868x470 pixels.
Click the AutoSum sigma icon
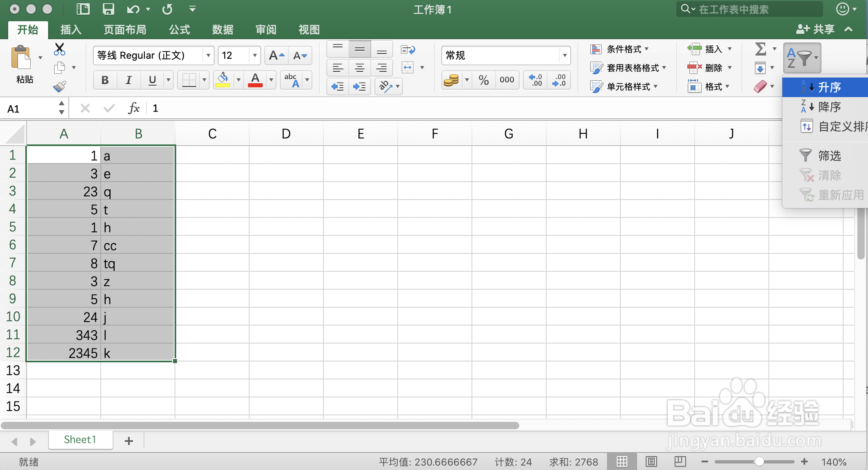(x=760, y=49)
